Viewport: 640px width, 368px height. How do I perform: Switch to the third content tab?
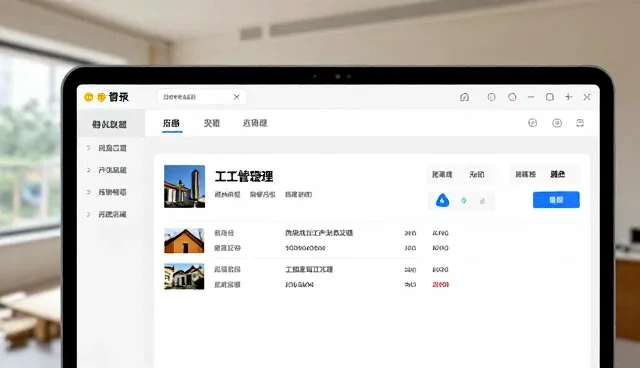click(x=255, y=123)
